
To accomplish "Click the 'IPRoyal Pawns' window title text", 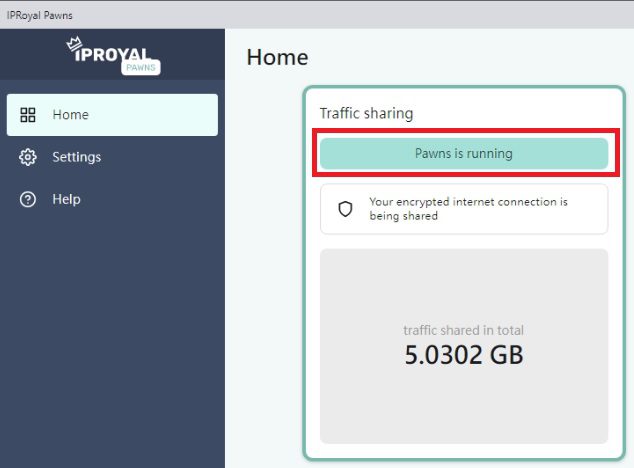I will [x=40, y=15].
